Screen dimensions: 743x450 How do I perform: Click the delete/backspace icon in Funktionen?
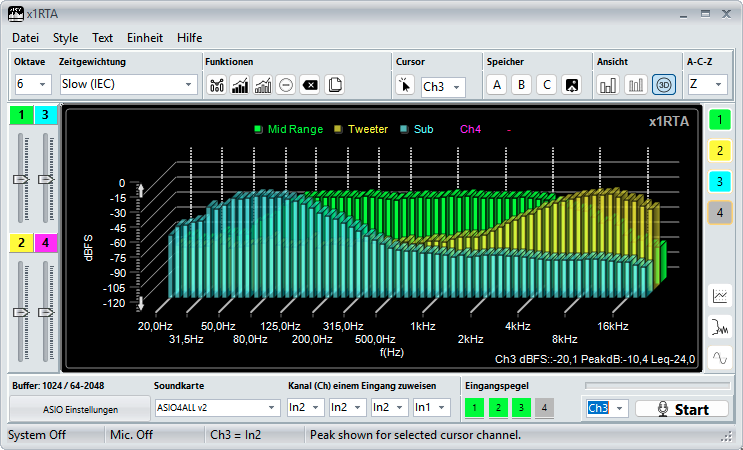click(x=310, y=85)
